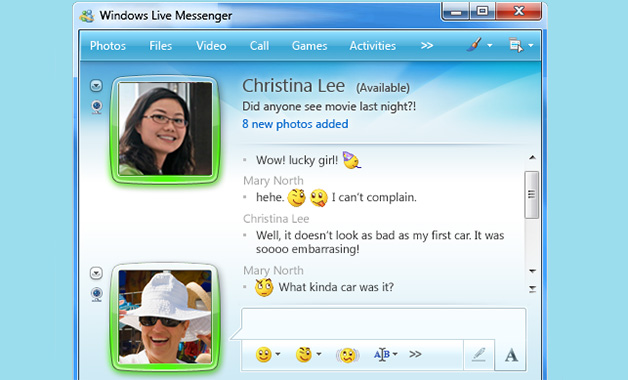The image size is (628, 380).
Task: Open the smiley emoticon picker
Action: tap(264, 354)
